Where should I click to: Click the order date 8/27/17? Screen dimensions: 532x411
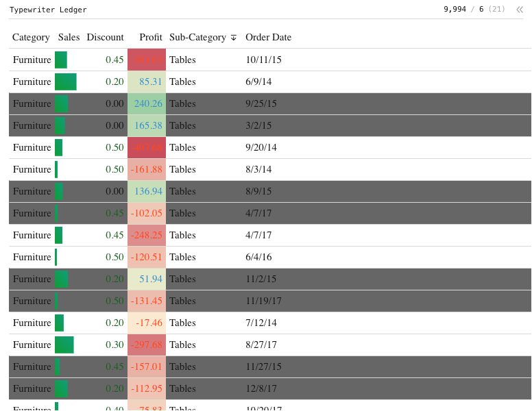(x=261, y=345)
